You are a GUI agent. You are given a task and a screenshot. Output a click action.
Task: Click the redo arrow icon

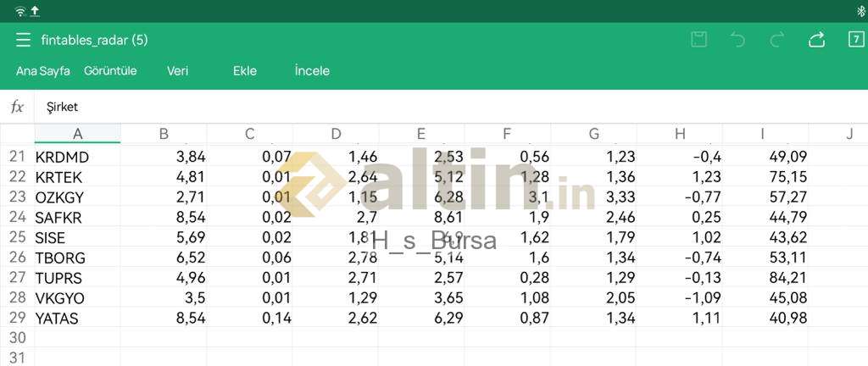point(777,40)
